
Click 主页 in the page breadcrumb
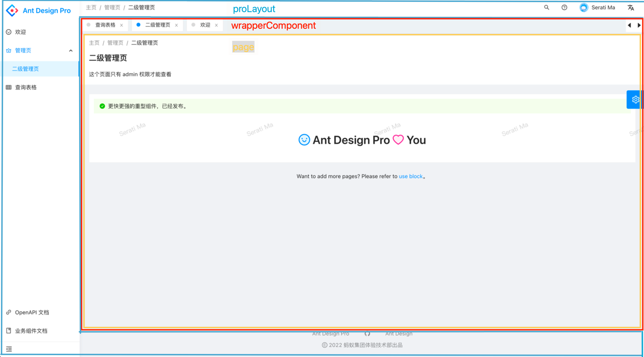[94, 43]
